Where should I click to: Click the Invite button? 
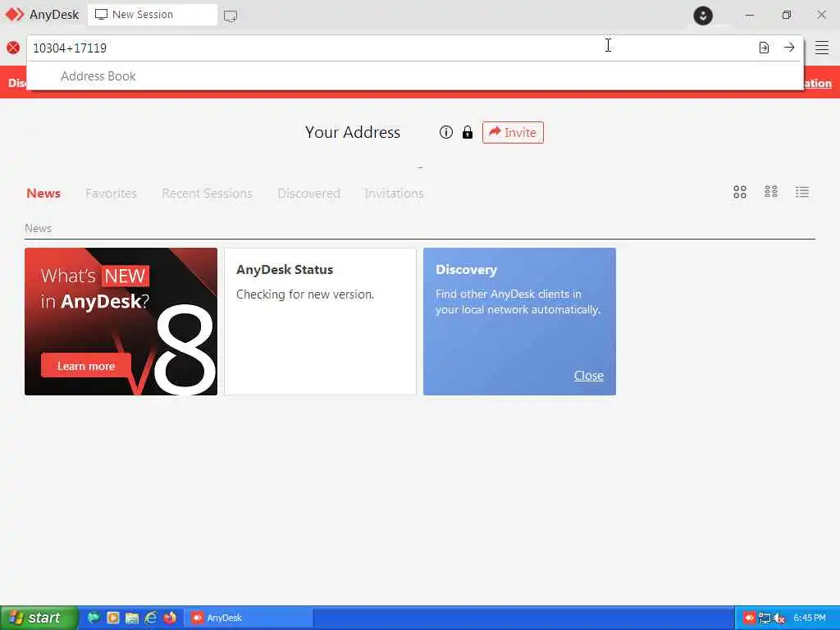[x=513, y=132]
